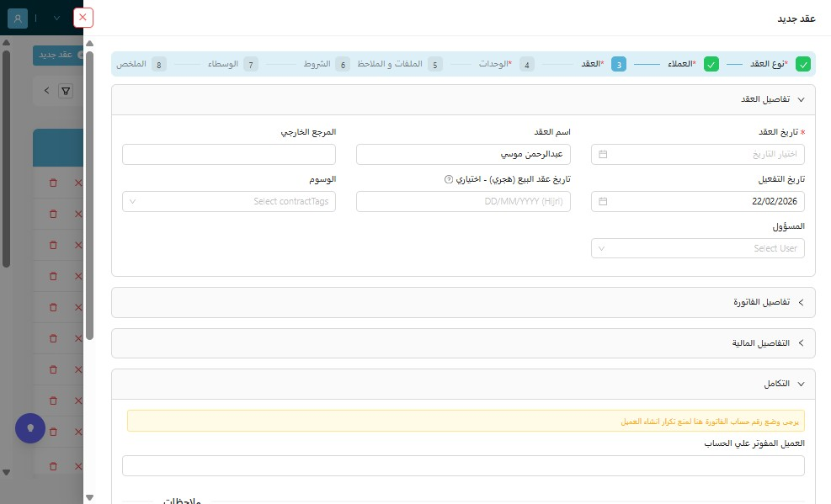
Task: Expand the chevron next to user avatar
Action: pos(56,18)
